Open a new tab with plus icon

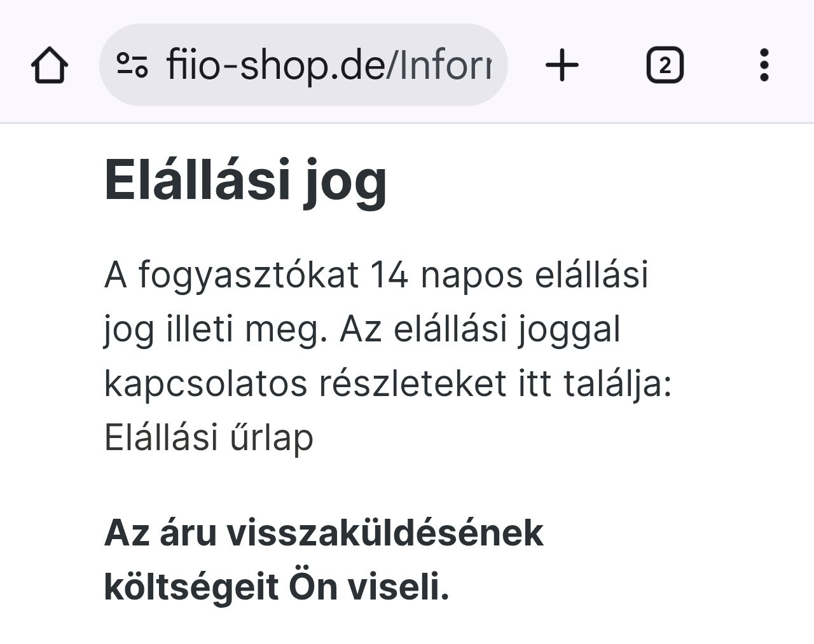point(562,65)
